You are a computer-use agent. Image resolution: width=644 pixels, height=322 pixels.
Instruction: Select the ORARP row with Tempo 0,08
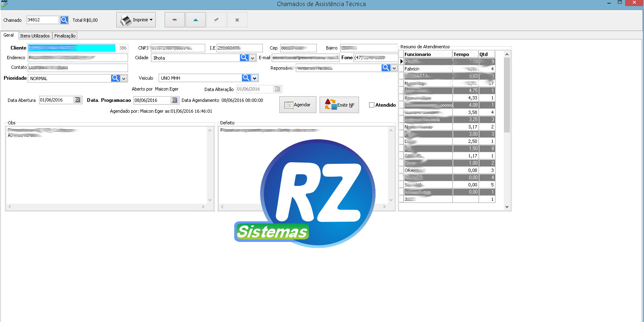pos(449,170)
